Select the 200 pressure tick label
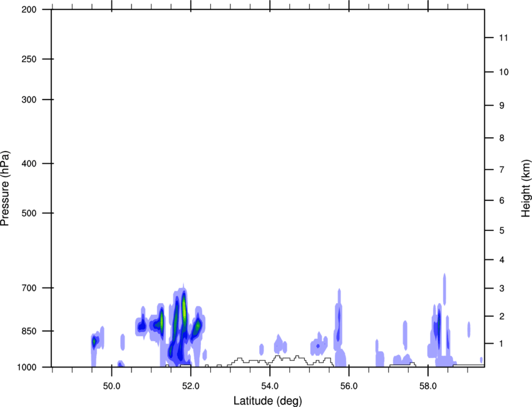The height and width of the screenshot is (407, 532). point(29,9)
